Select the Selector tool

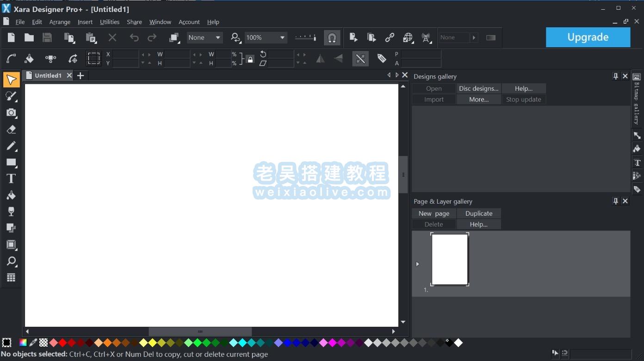(x=12, y=80)
